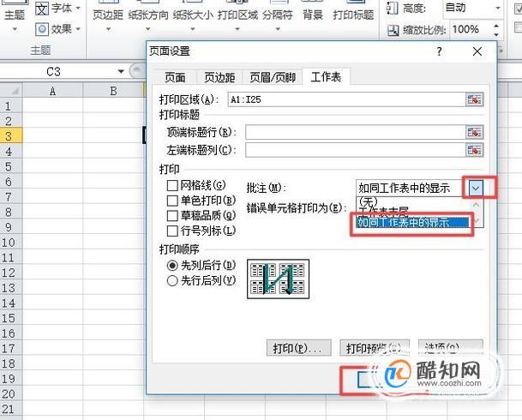Open the Name Box dropdown arrow

tap(121, 71)
